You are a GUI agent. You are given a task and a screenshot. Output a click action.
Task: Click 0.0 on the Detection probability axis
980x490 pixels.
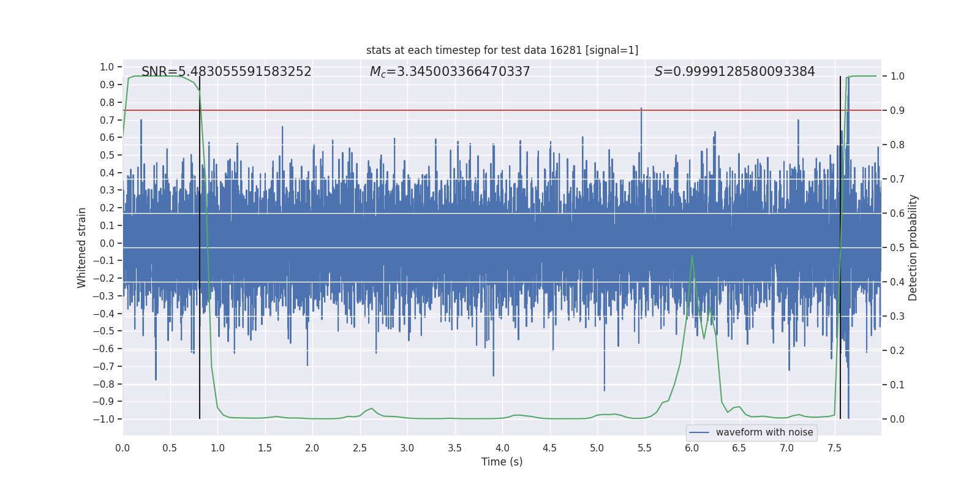[x=897, y=420]
